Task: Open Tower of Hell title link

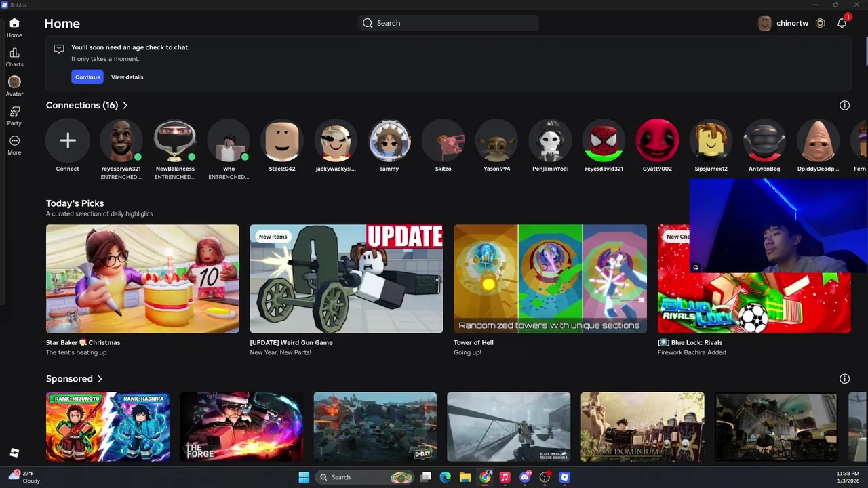Action: pyautogui.click(x=473, y=343)
